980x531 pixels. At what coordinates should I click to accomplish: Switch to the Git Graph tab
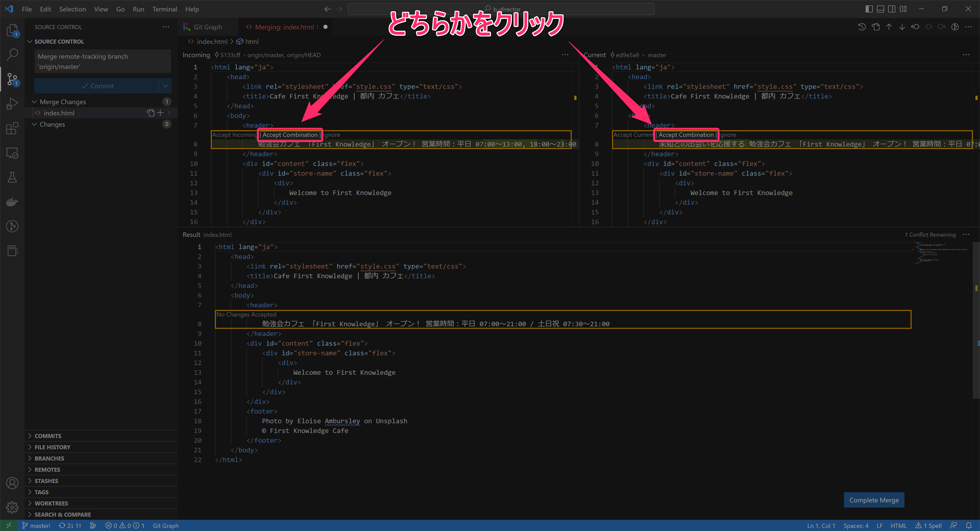[x=207, y=27]
